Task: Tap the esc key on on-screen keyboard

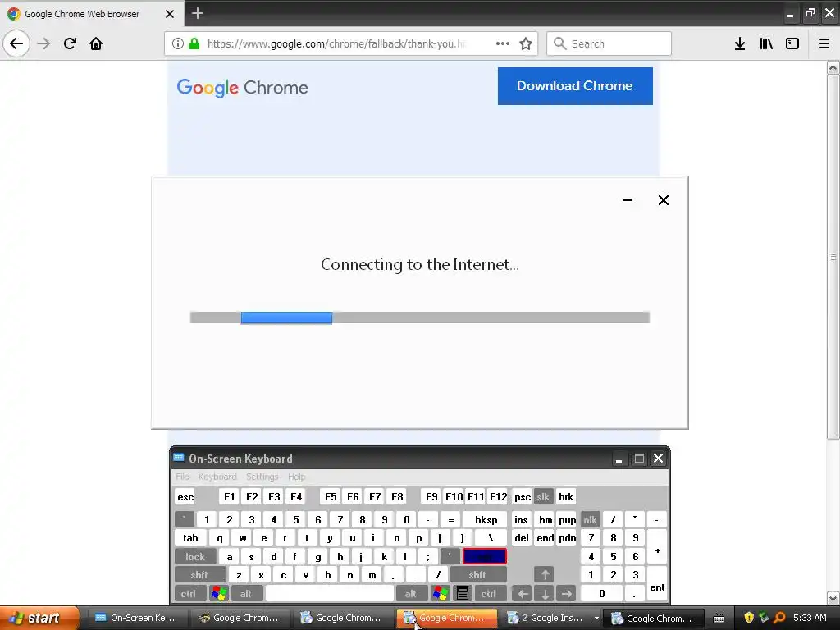Action: pos(185,496)
